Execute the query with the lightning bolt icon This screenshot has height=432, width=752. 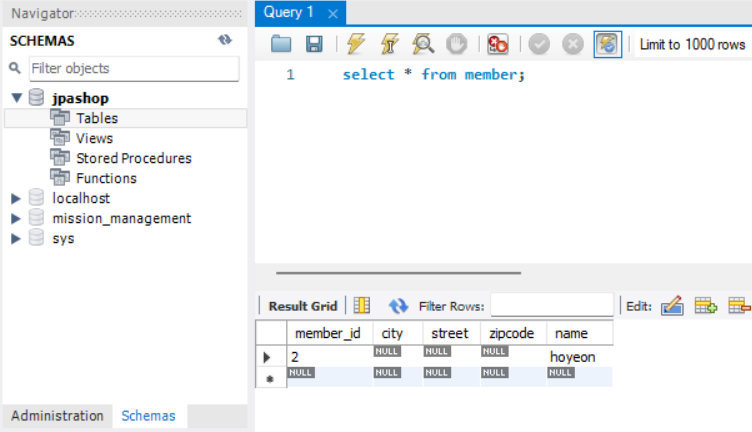click(356, 44)
